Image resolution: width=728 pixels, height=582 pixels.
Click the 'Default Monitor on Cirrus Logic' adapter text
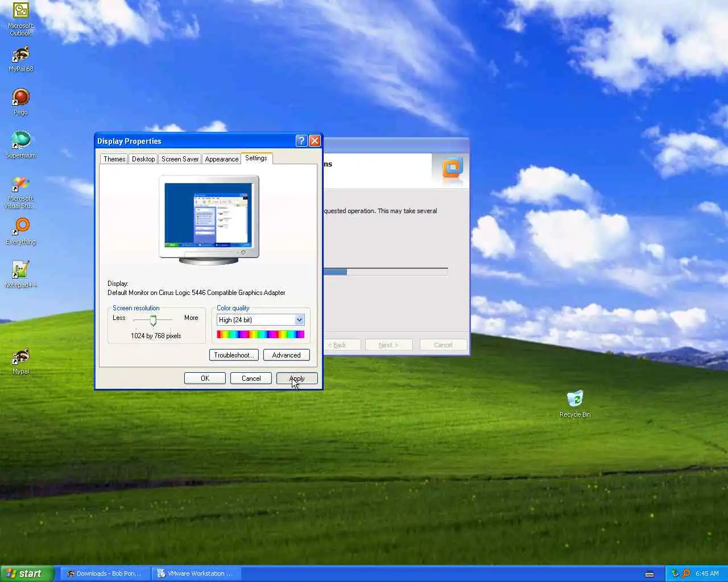[x=196, y=293]
